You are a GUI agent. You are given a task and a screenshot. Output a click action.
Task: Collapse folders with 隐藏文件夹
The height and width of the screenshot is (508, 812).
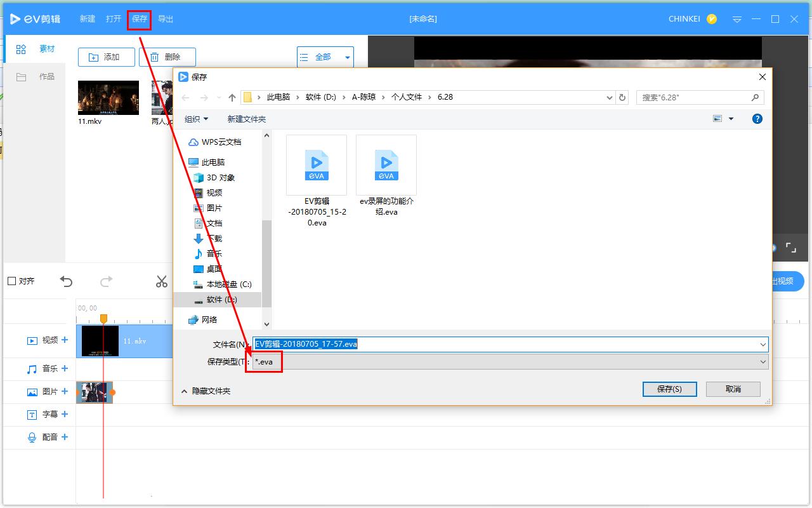coord(206,391)
